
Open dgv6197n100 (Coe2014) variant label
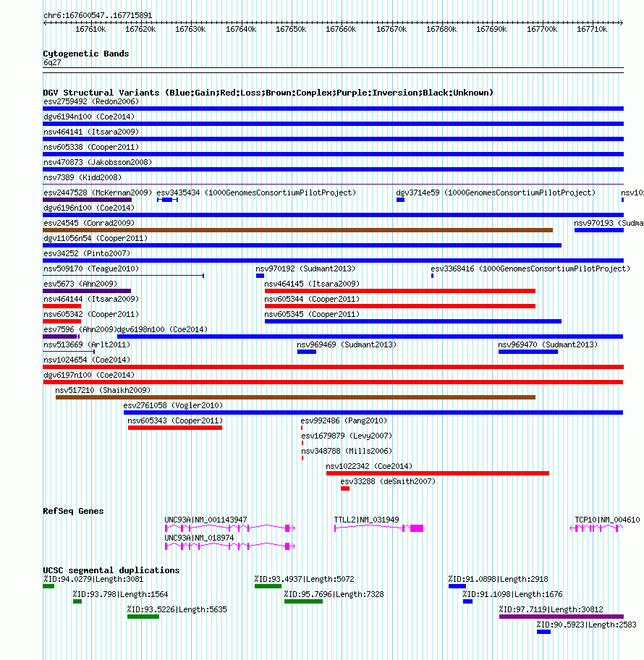89,375
